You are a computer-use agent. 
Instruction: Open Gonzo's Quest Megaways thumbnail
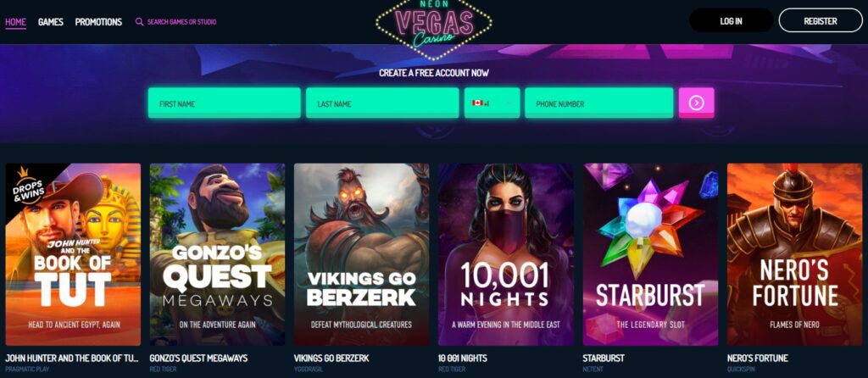tap(217, 254)
